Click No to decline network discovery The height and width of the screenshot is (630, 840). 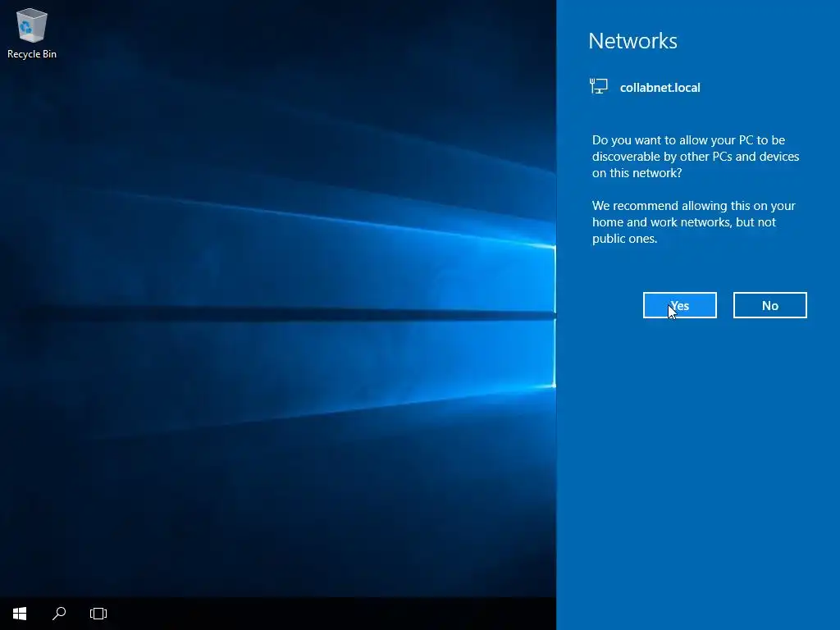769,305
